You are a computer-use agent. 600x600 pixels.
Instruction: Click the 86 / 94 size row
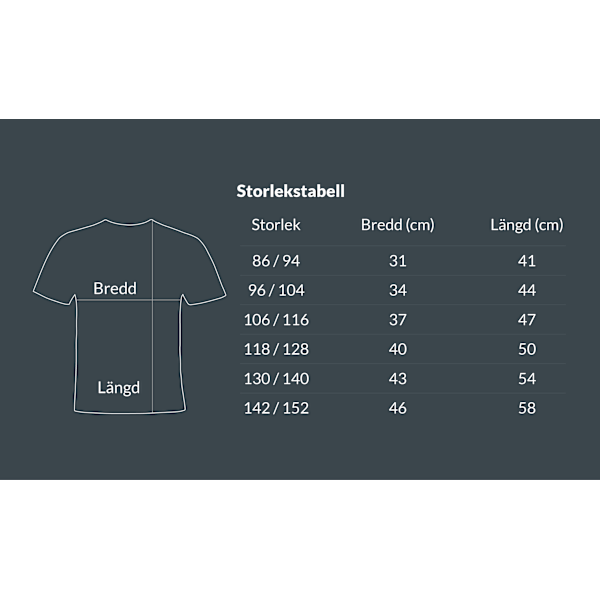(x=277, y=261)
